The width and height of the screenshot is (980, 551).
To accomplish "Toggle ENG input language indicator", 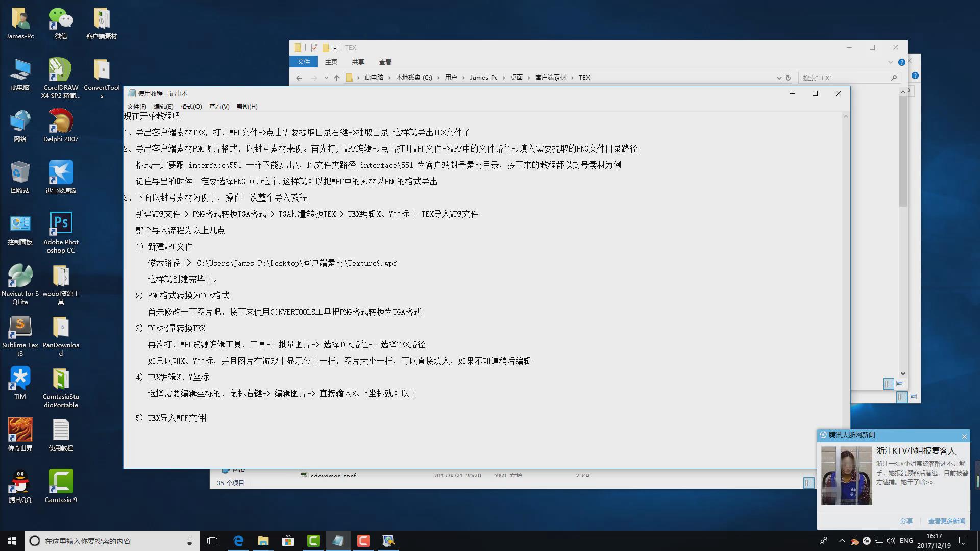I will (906, 541).
